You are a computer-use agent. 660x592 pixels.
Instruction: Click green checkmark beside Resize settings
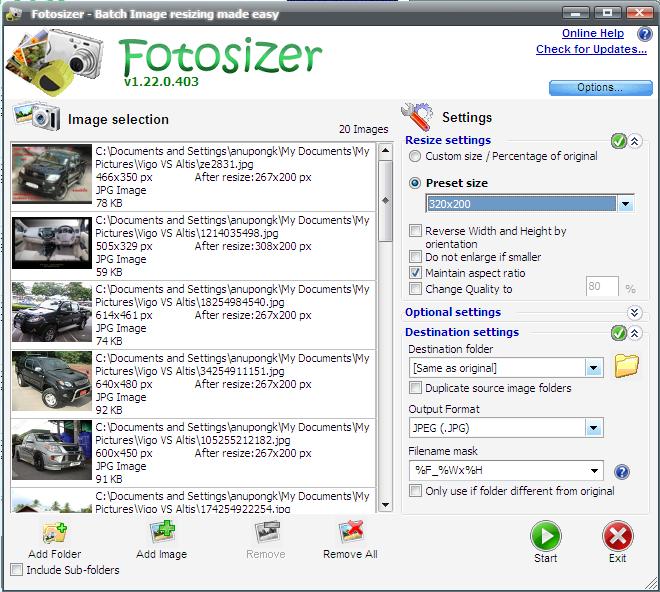coord(618,141)
